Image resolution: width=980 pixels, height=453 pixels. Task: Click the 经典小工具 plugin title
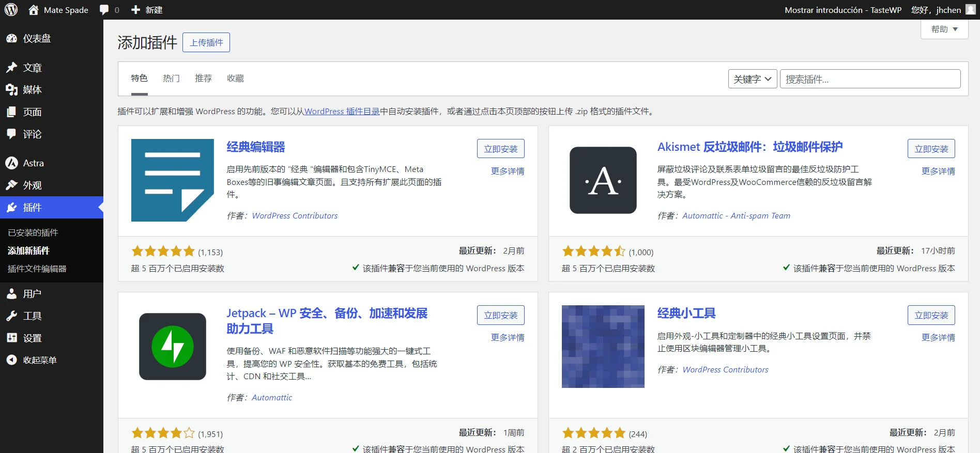[x=686, y=314]
